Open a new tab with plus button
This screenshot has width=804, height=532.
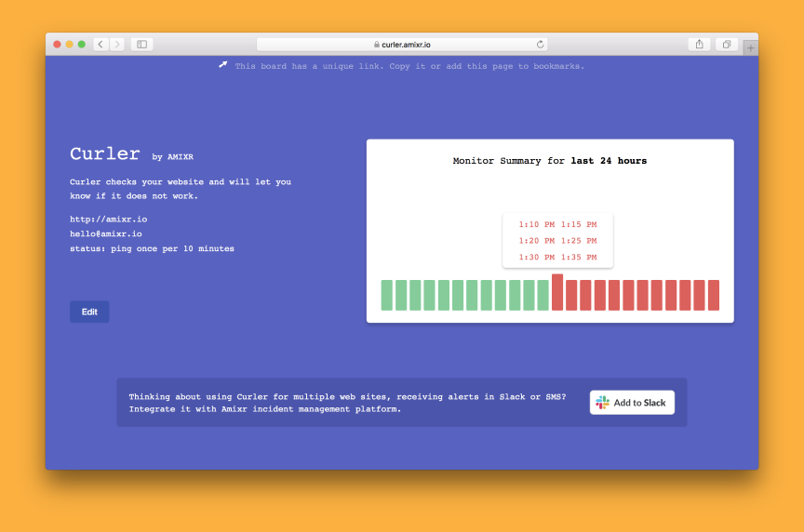pos(750,48)
